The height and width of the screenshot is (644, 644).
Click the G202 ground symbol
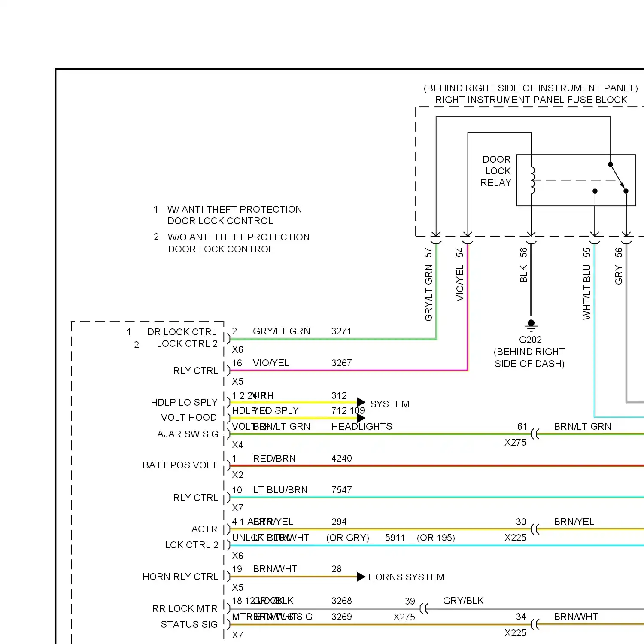(531, 325)
